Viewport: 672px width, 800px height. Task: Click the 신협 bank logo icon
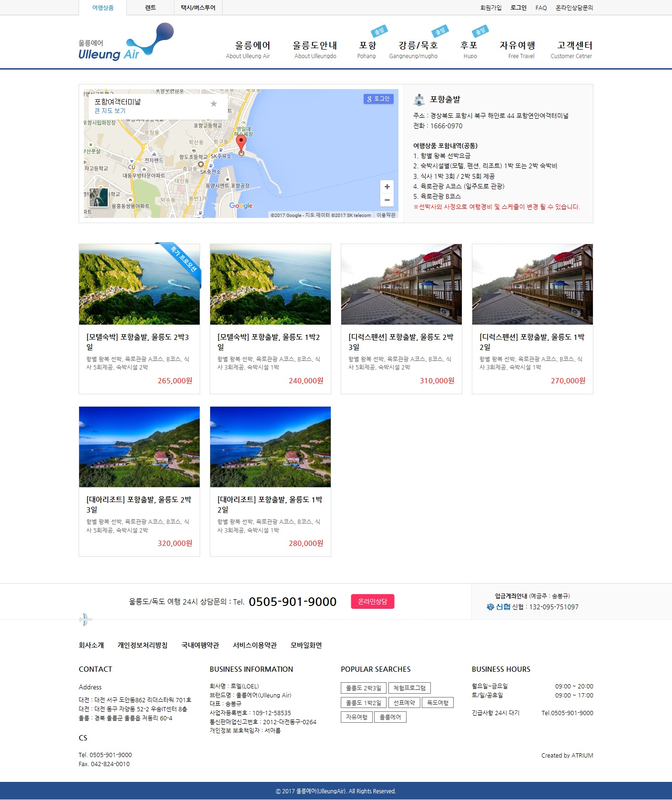coord(499,607)
